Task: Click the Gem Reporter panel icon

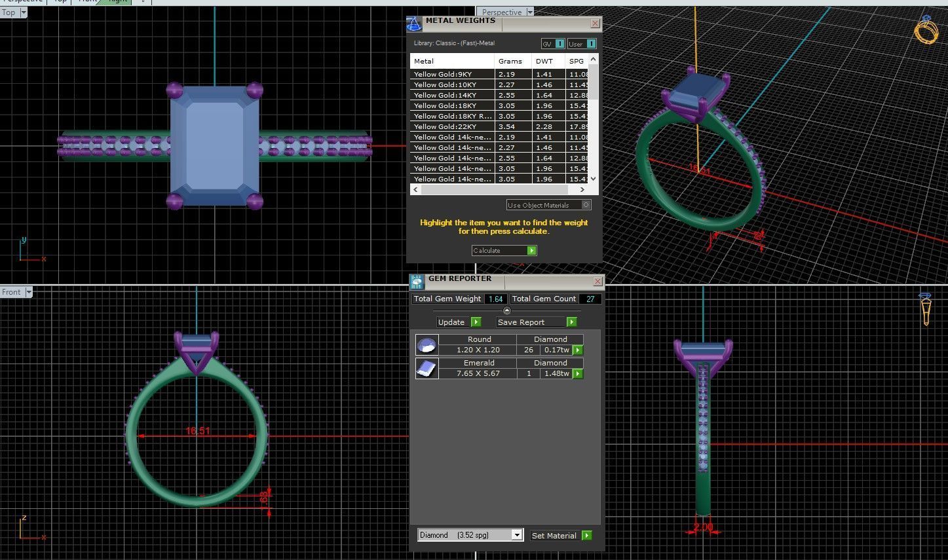Action: click(x=417, y=282)
